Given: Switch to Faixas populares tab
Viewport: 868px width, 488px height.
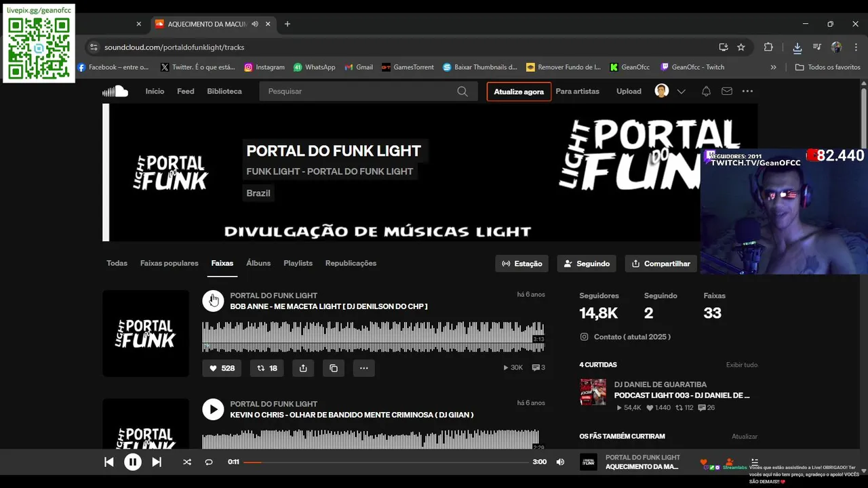Looking at the screenshot, I should (x=170, y=263).
